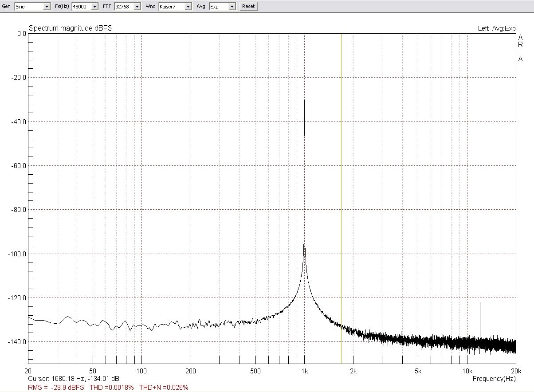
Task: Click the "Spectrum magnitude dBFS" plot title
Action: coord(71,28)
